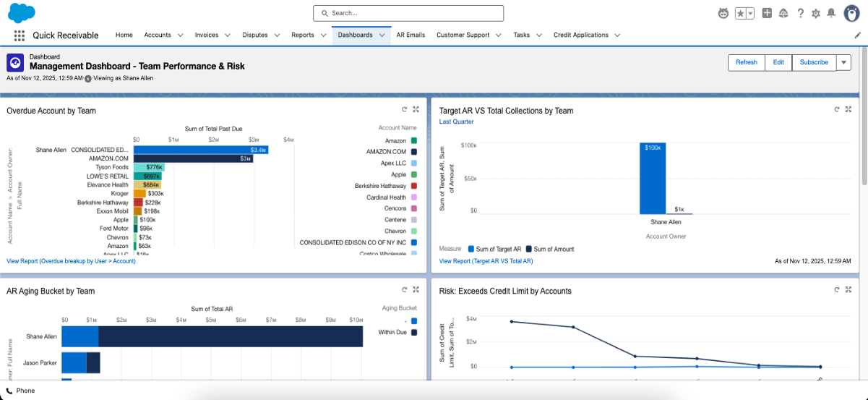Image resolution: width=868 pixels, height=400 pixels.
Task: Refresh the Risk: Exceeds Credit Limit widget
Action: click(x=837, y=289)
